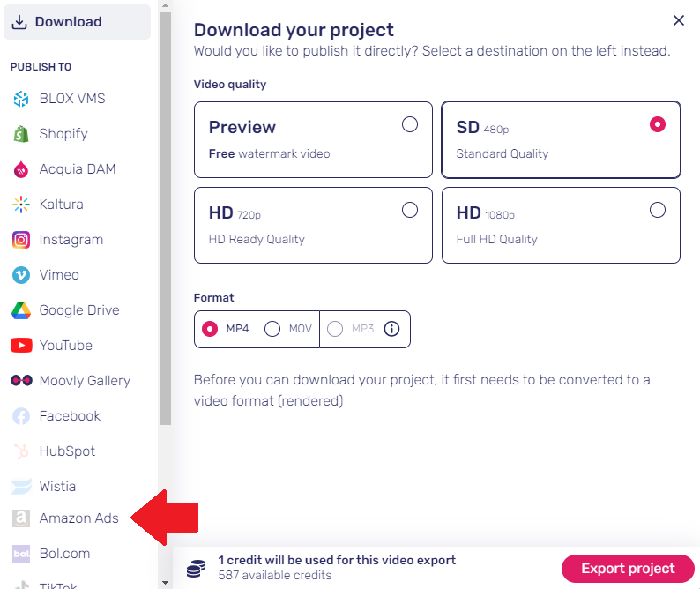Select the MP4 format radio button
The height and width of the screenshot is (589, 700).
click(x=210, y=329)
